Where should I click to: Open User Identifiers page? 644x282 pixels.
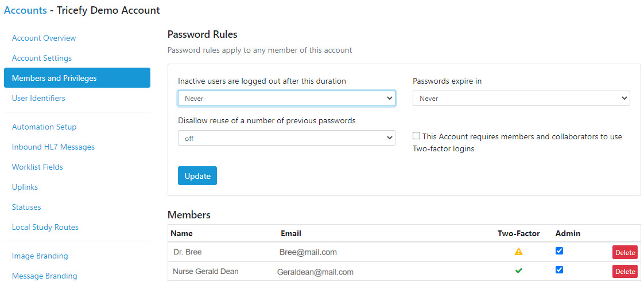[38, 99]
